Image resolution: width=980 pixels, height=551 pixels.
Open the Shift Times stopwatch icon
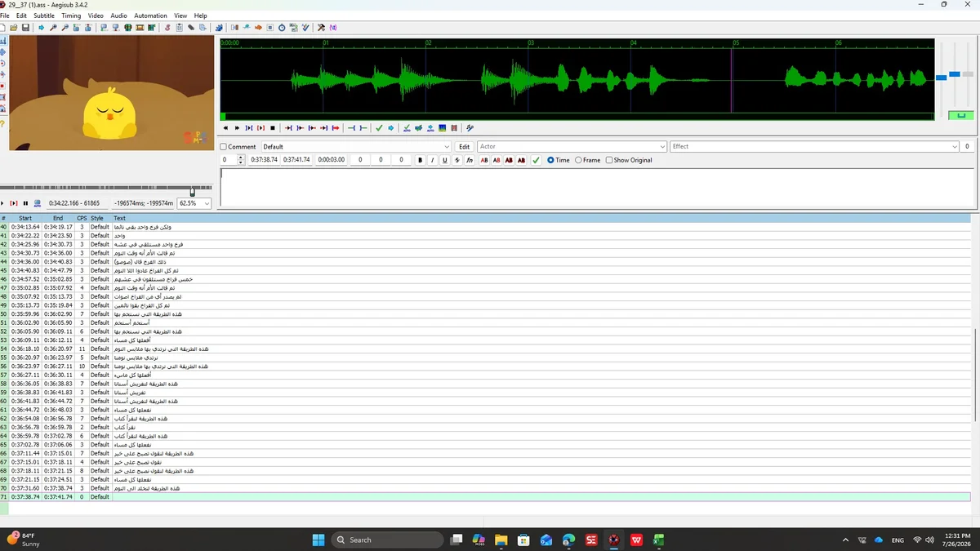[282, 27]
